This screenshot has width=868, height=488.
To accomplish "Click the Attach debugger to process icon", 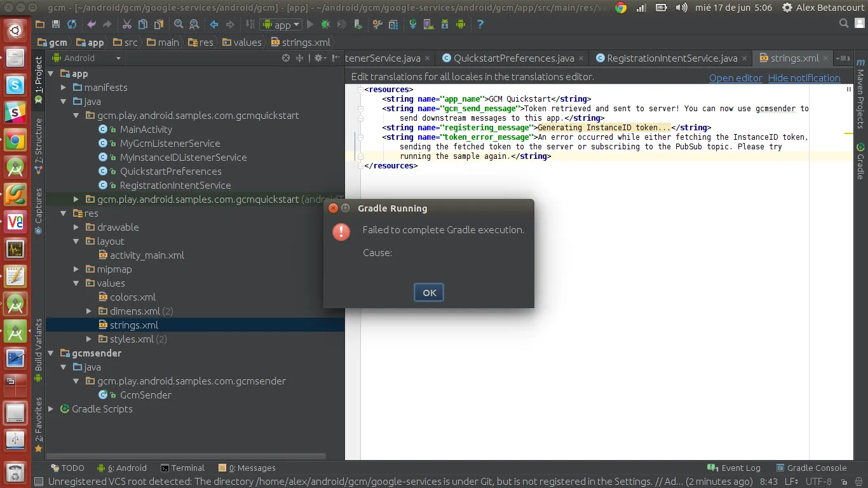I will coord(358,25).
